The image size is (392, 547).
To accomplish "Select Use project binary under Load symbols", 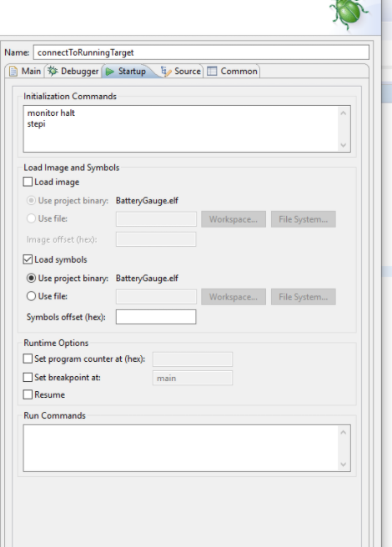I will [x=31, y=278].
